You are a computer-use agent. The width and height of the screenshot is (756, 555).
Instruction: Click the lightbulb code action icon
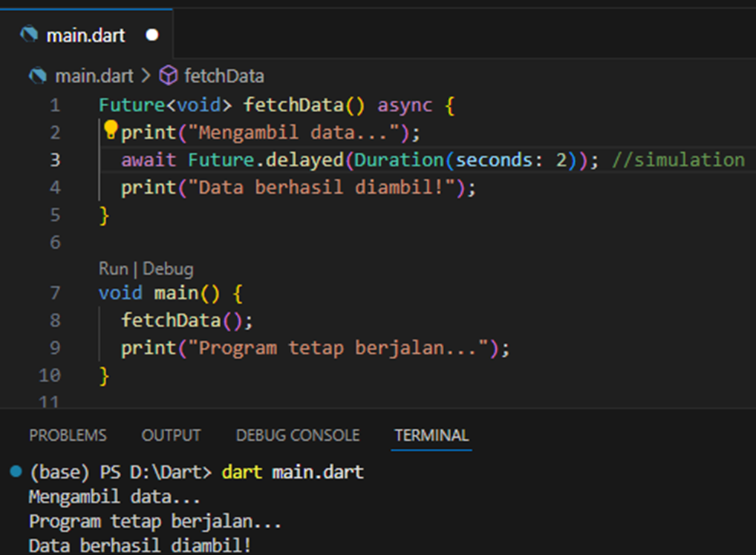pyautogui.click(x=111, y=131)
